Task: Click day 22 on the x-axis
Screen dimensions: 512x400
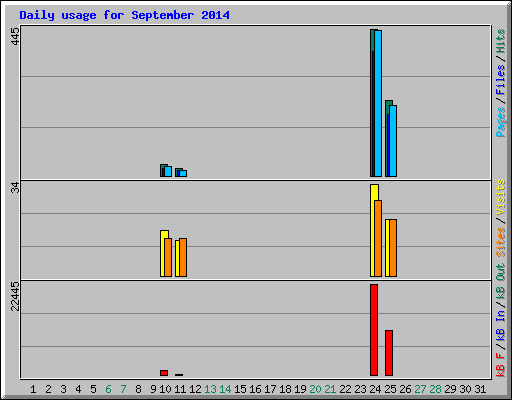Action: (345, 389)
